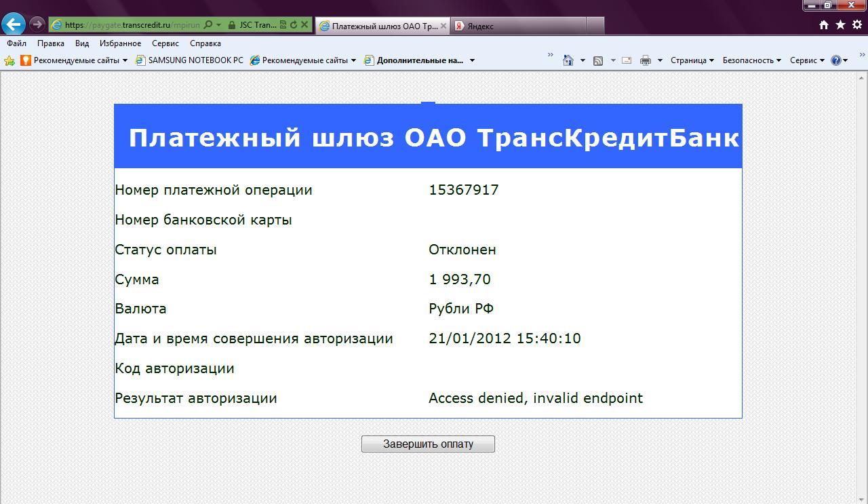Expand the Безопасность dropdown menu
Screen dimensions: 868x504
point(751,60)
